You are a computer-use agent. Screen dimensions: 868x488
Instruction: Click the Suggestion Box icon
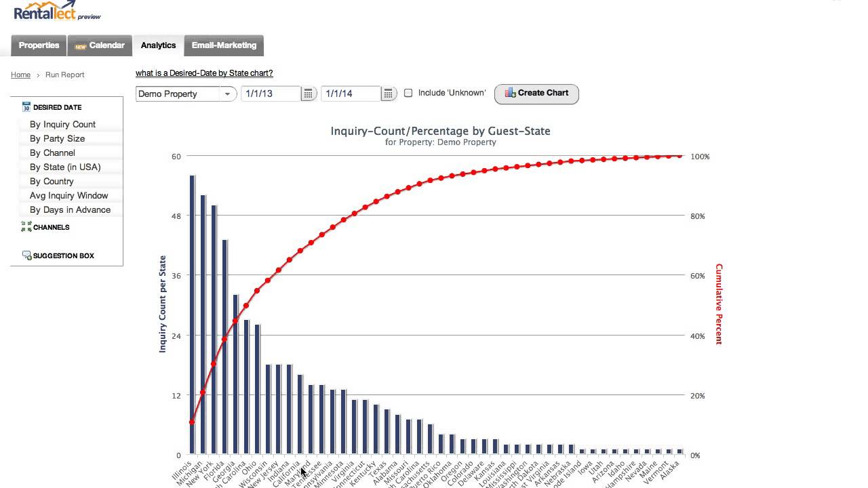[27, 256]
